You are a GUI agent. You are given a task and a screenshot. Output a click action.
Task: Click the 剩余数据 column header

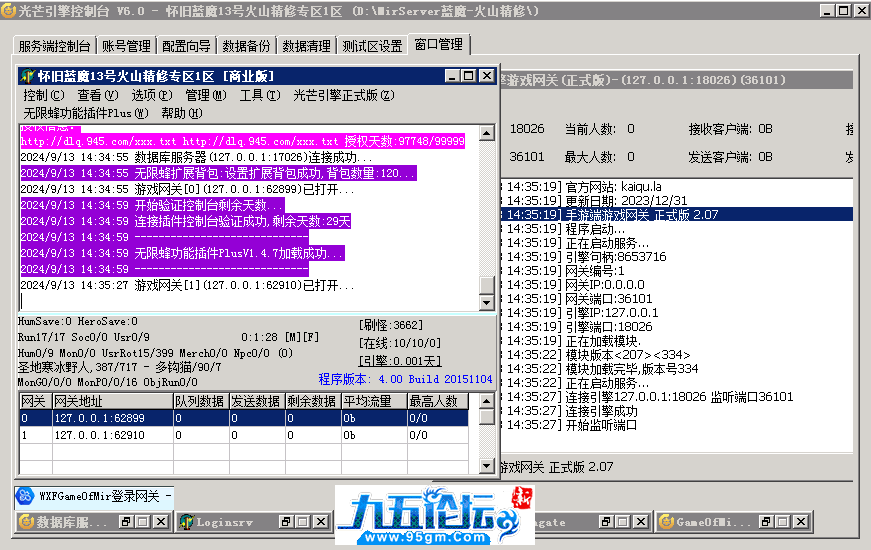click(x=313, y=401)
